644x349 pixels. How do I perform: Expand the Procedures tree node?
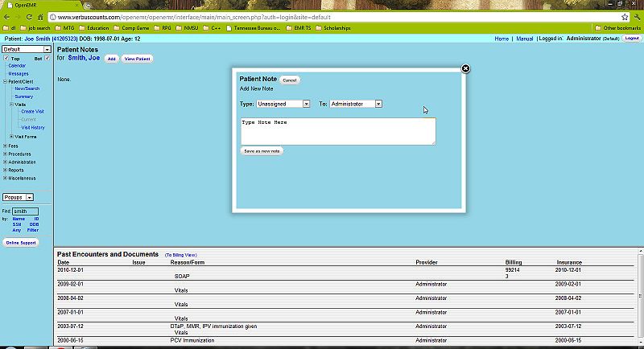coord(5,154)
